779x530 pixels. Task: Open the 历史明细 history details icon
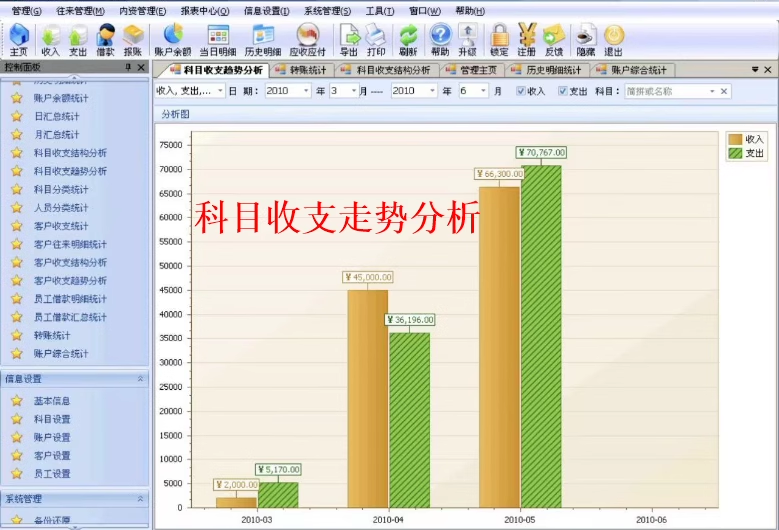click(263, 39)
